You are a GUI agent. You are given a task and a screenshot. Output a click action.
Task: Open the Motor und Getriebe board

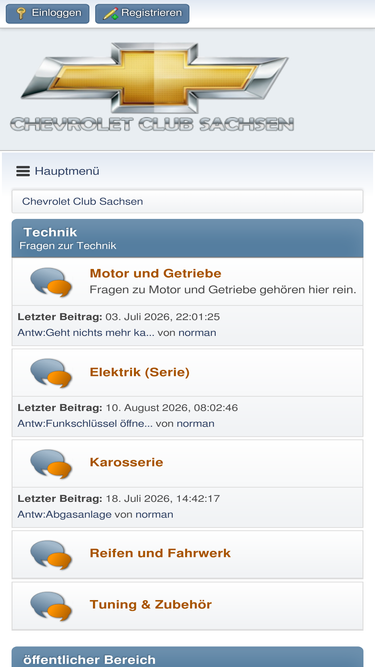point(156,273)
